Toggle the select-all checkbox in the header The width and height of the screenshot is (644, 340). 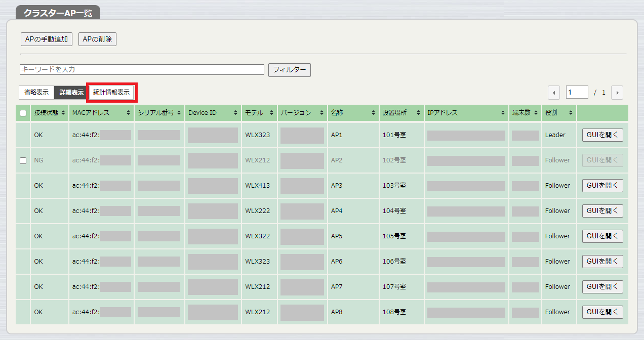click(x=22, y=113)
